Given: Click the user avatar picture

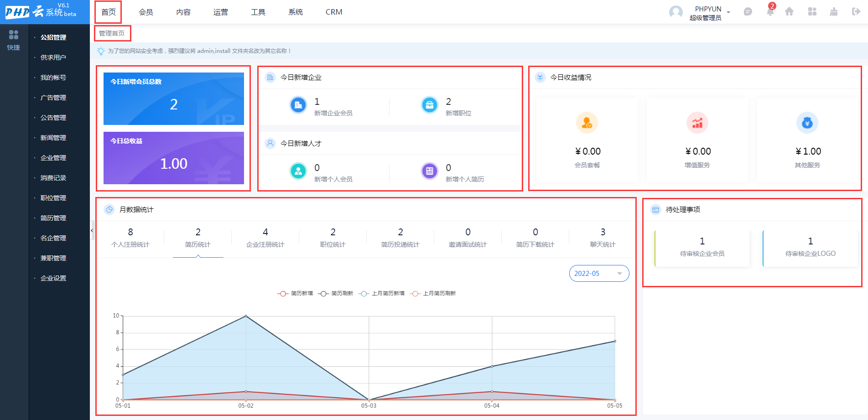Looking at the screenshot, I should [676, 12].
